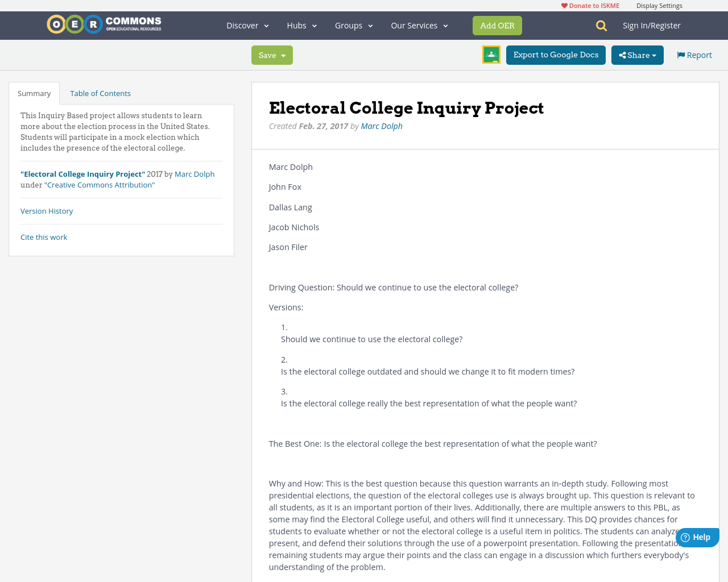This screenshot has height=582, width=728.
Task: Click the Share button's arrows icon
Action: click(622, 54)
